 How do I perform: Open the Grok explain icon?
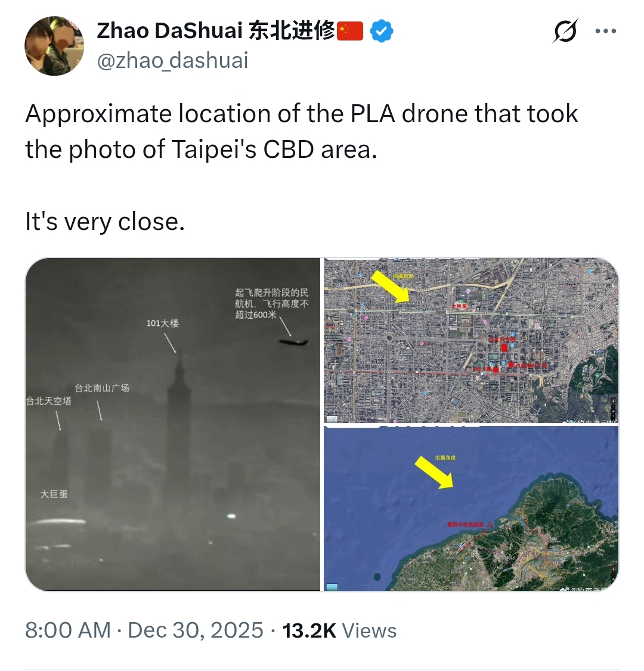(565, 30)
